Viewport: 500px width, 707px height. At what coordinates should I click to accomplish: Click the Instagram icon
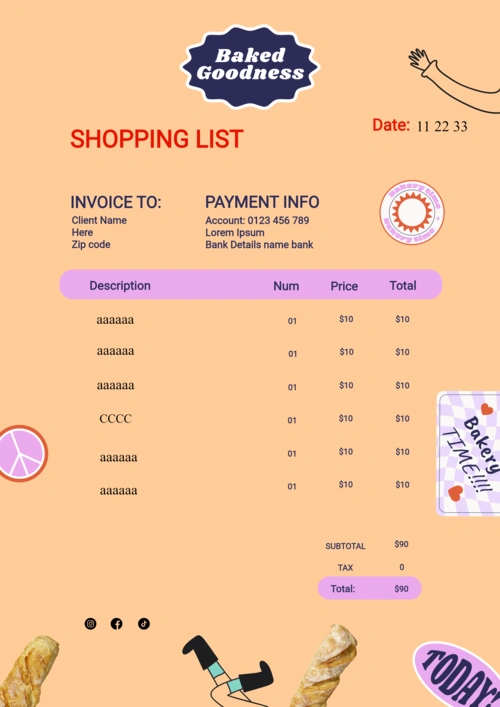coord(91,624)
